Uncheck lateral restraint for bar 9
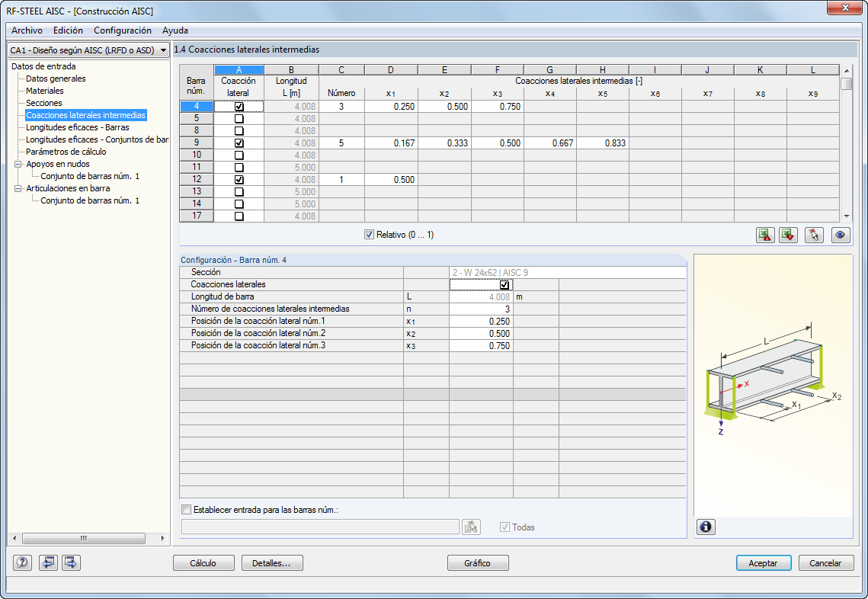 pos(239,143)
